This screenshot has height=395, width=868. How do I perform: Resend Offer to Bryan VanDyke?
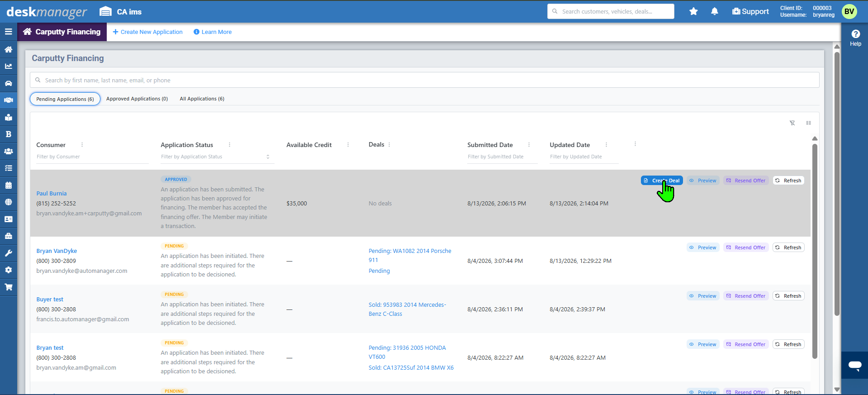pyautogui.click(x=746, y=247)
